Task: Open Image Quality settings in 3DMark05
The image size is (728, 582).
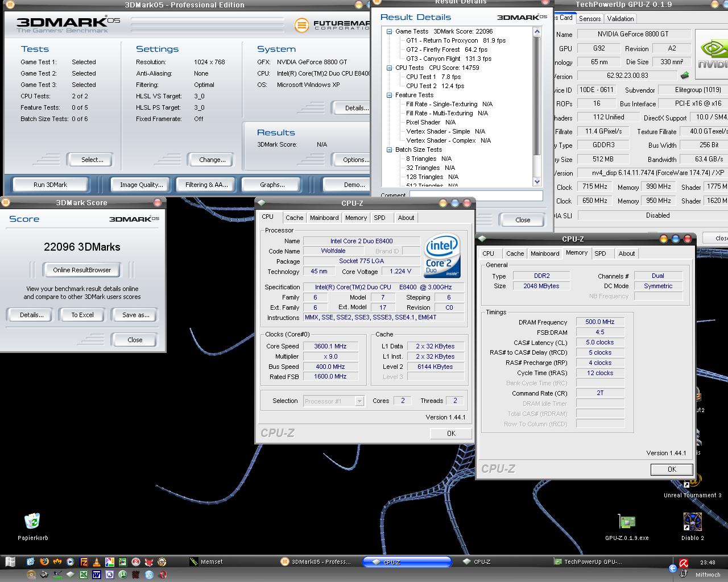Action: click(x=142, y=185)
